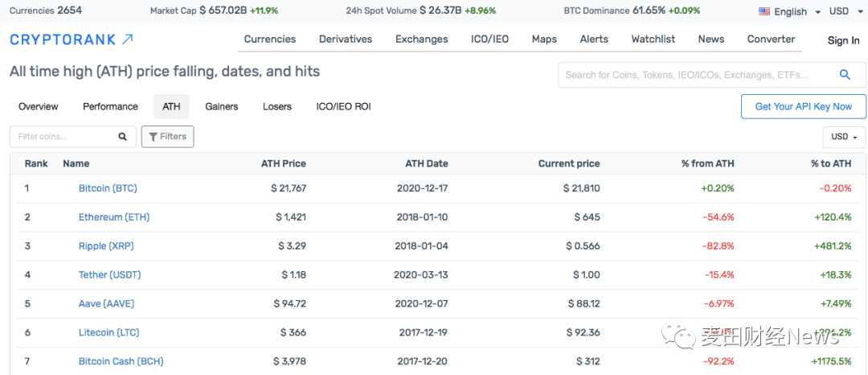Click Tether's -15.4% from ATH value

click(x=719, y=274)
